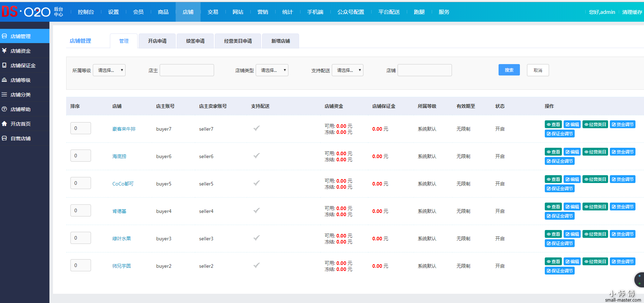Click 清理缓存 in the header
Screen dimensions: 644x303
point(632,12)
